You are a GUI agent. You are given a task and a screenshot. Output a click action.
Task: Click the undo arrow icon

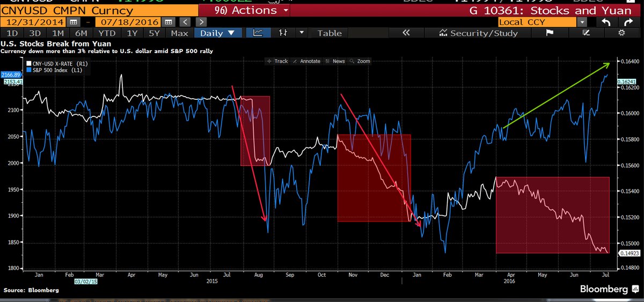(606, 22)
